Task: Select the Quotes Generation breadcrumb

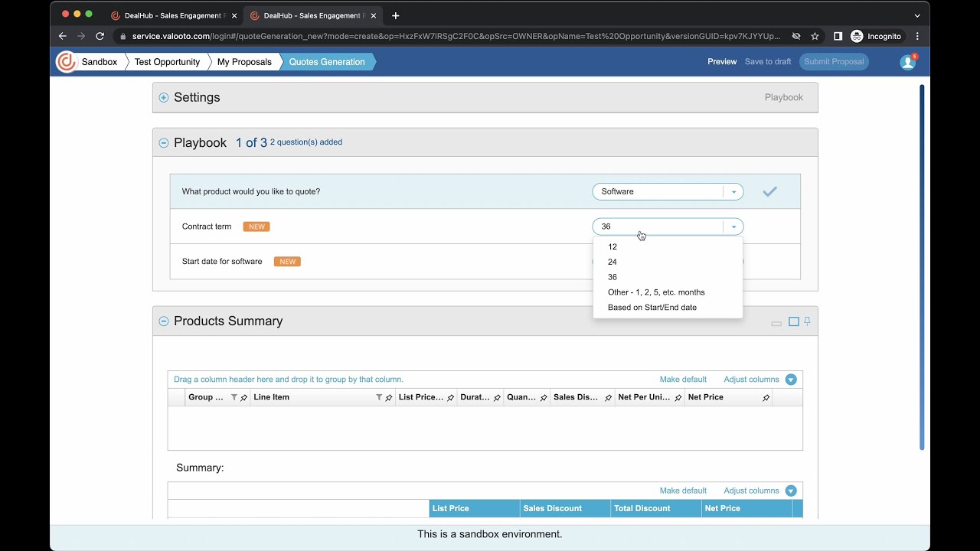Action: pos(327,62)
